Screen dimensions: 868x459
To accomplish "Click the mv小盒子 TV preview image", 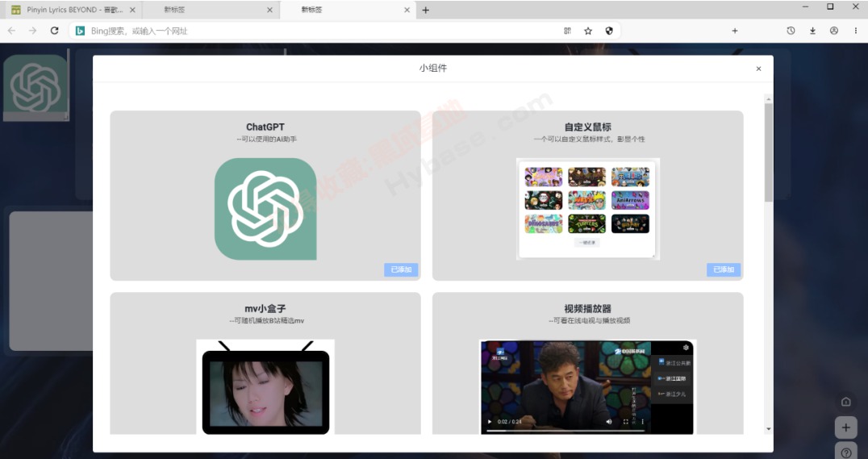I will (265, 387).
